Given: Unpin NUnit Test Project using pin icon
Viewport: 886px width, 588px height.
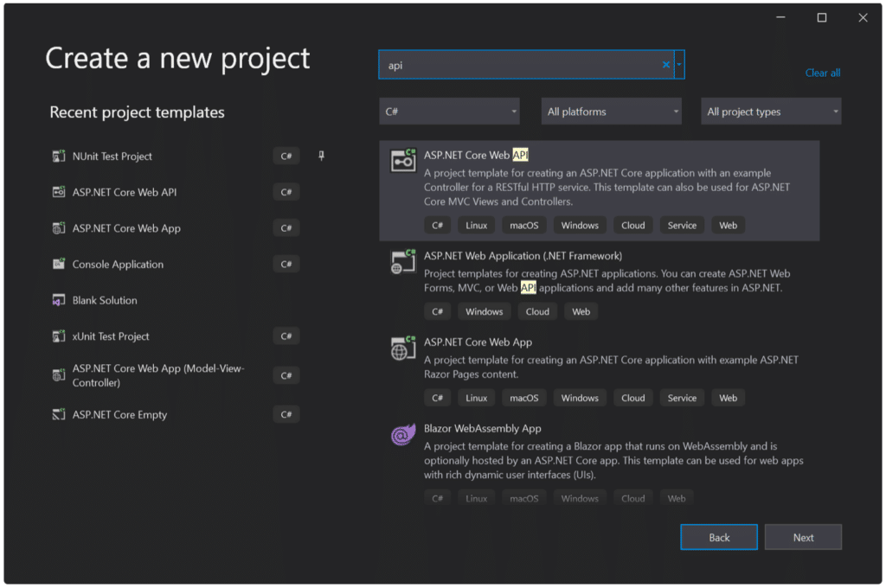Looking at the screenshot, I should point(321,157).
